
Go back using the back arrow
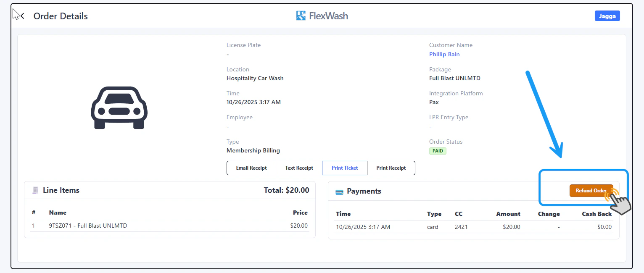(22, 16)
